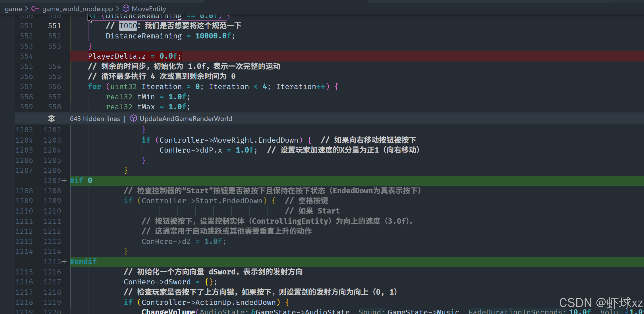
Task: Click the plus marker at line 1215
Action: point(64,262)
